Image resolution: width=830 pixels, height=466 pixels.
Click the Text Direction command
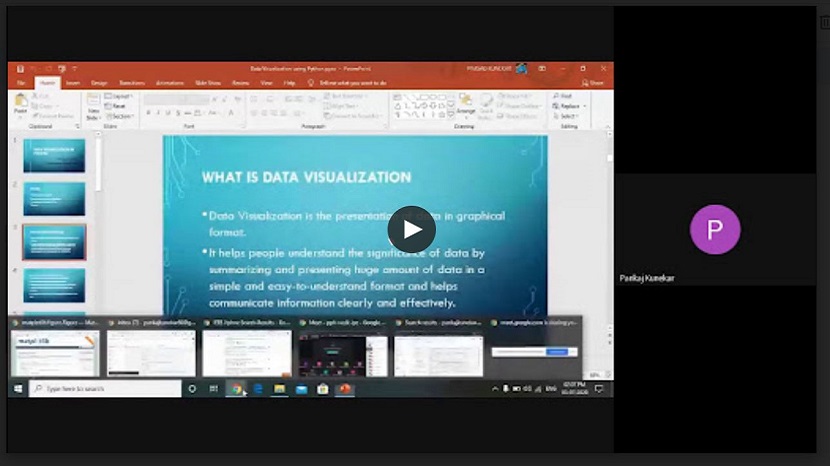[x=347, y=96]
